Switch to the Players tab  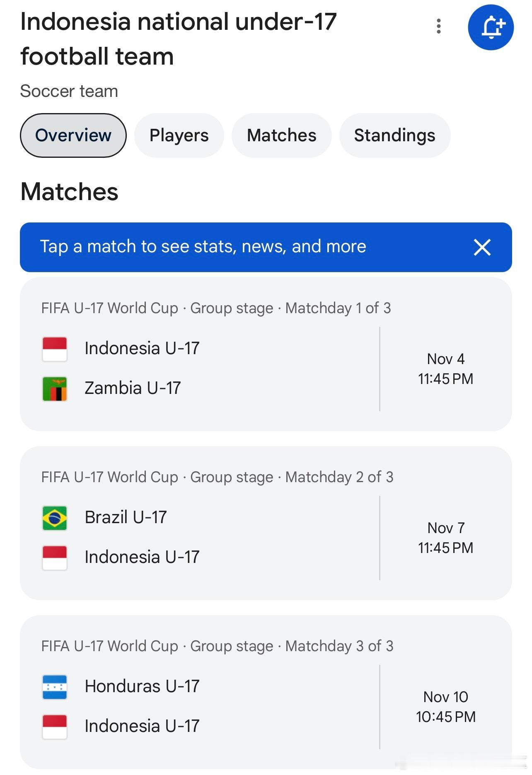[x=179, y=135]
